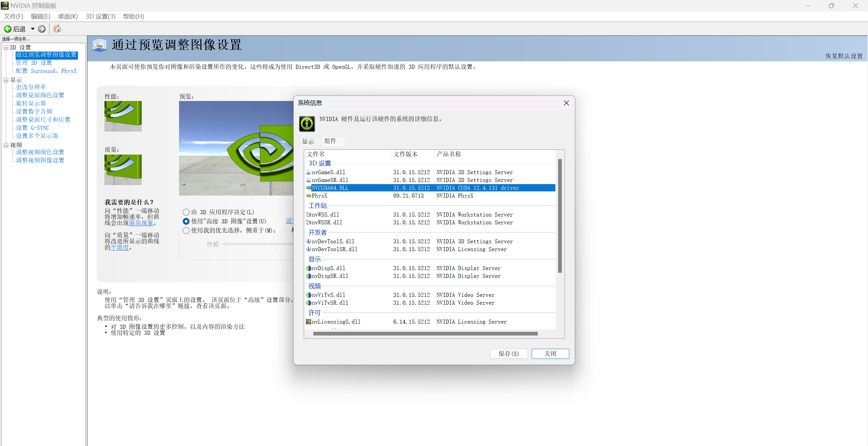Click the nvGameS.dll file icon
Viewport: 868px width, 446px height.
point(309,172)
